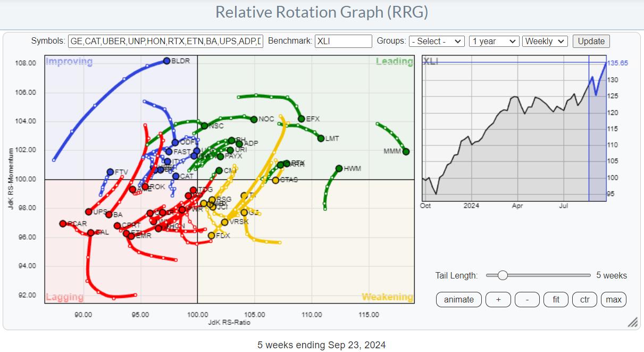Click the URI data point
The image size is (644, 352).
230,150
